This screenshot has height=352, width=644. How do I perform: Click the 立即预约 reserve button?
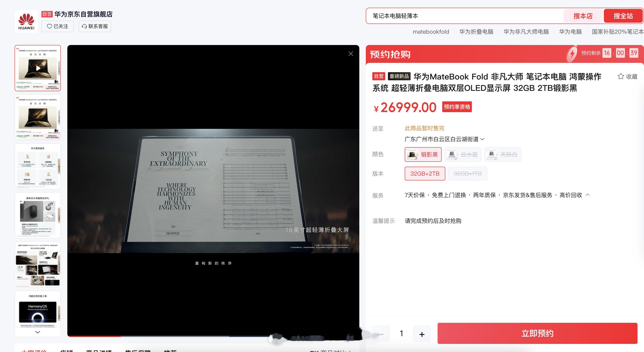coord(537,333)
